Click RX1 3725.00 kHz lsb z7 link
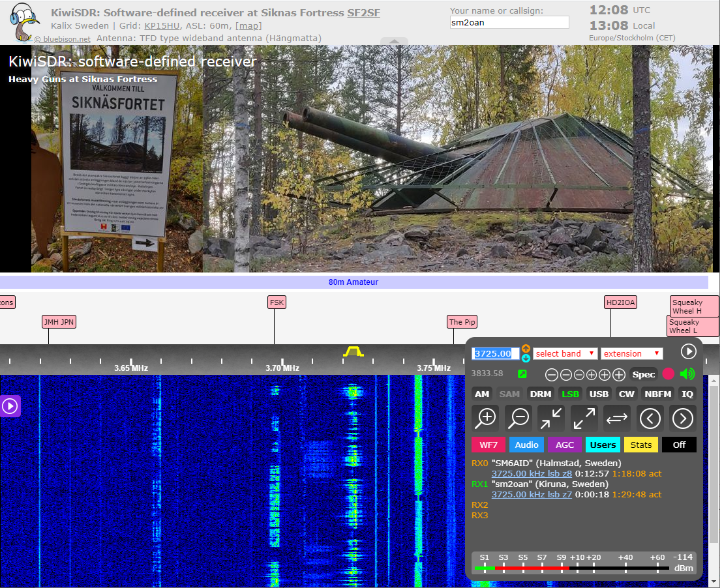This screenshot has width=722, height=588. click(x=532, y=495)
